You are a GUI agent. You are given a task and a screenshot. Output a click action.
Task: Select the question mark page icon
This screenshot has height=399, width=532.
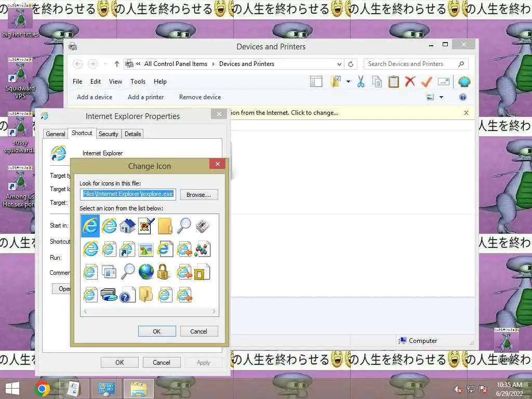point(127,295)
